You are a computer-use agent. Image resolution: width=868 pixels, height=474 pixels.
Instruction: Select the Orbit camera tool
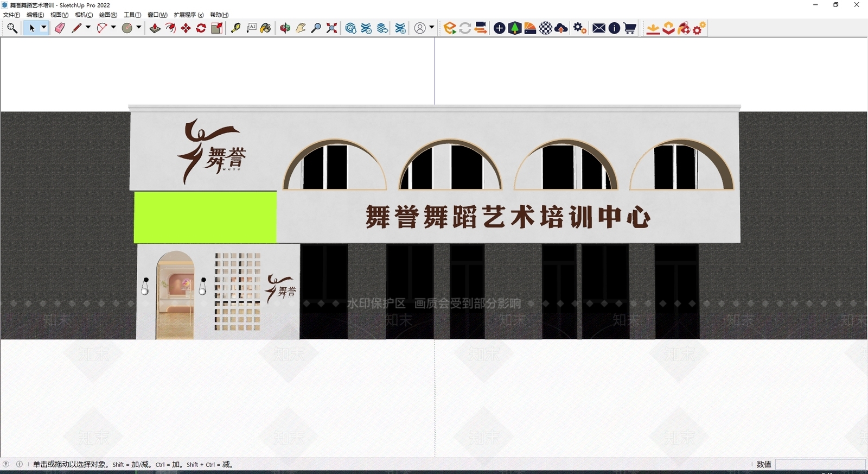(285, 28)
